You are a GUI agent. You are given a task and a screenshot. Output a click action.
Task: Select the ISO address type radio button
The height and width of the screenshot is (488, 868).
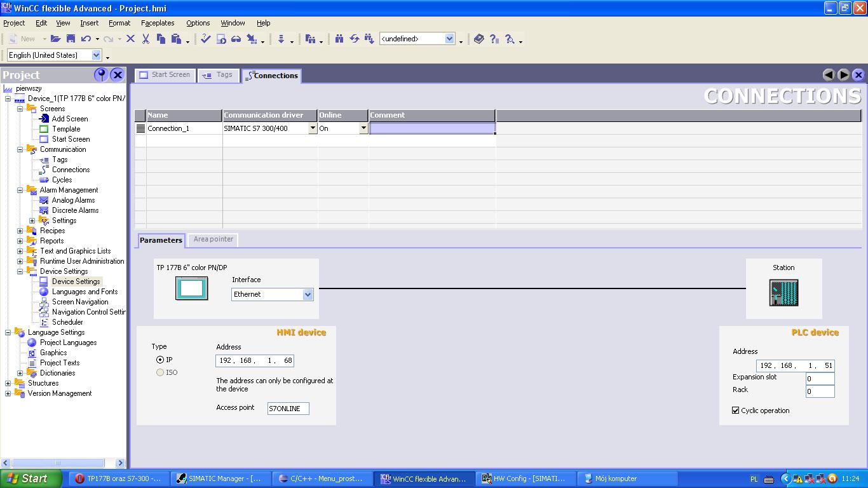(x=160, y=372)
